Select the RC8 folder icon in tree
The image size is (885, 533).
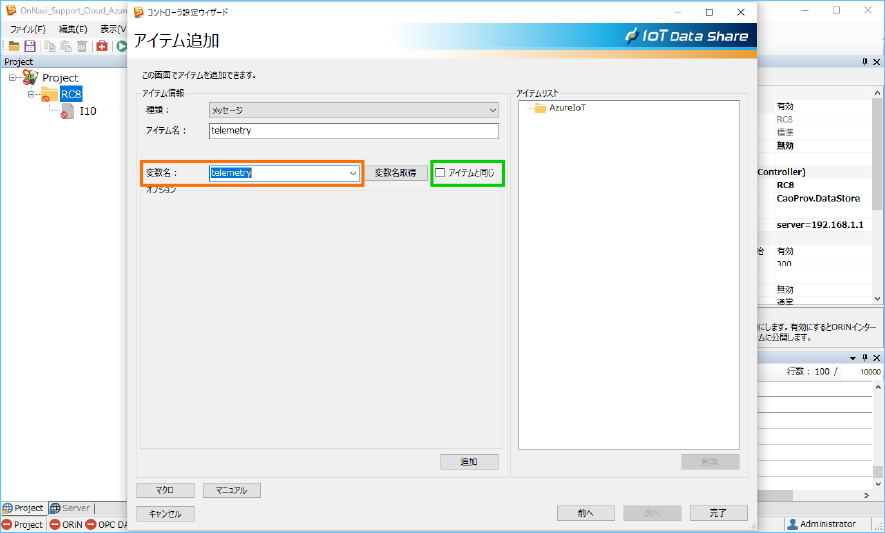coord(49,94)
